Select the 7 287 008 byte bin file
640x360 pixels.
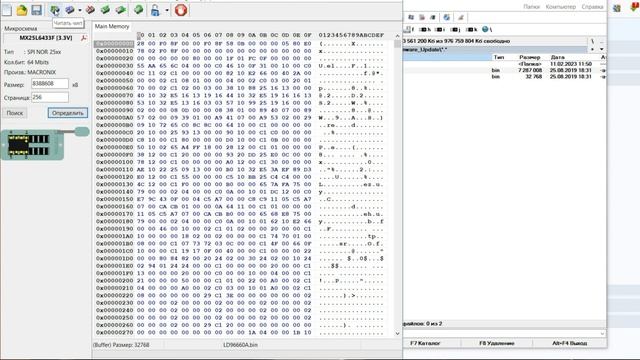click(504, 71)
